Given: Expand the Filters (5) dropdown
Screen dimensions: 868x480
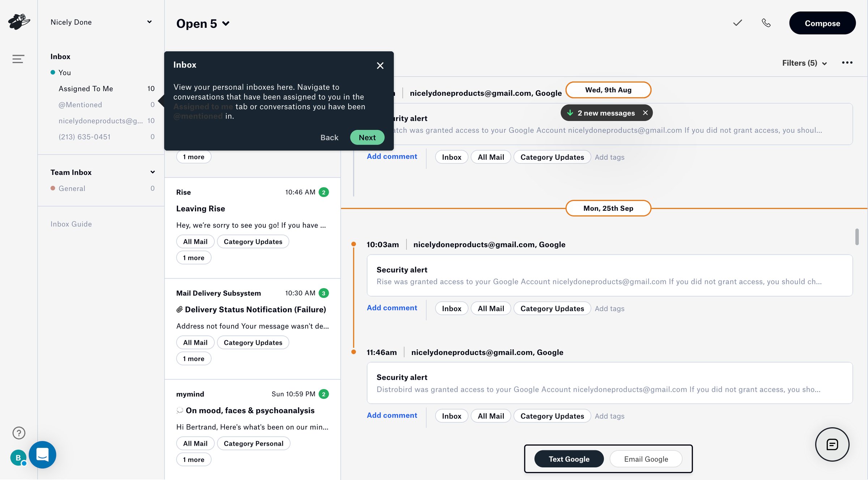Looking at the screenshot, I should coord(804,63).
